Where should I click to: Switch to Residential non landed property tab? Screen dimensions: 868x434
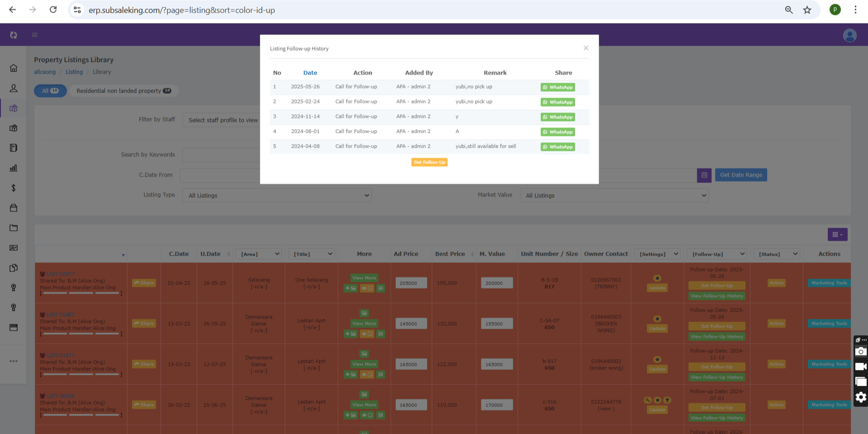pos(123,91)
